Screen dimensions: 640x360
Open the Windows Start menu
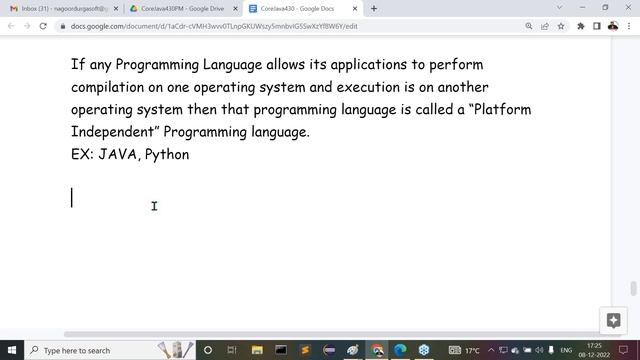point(12,350)
